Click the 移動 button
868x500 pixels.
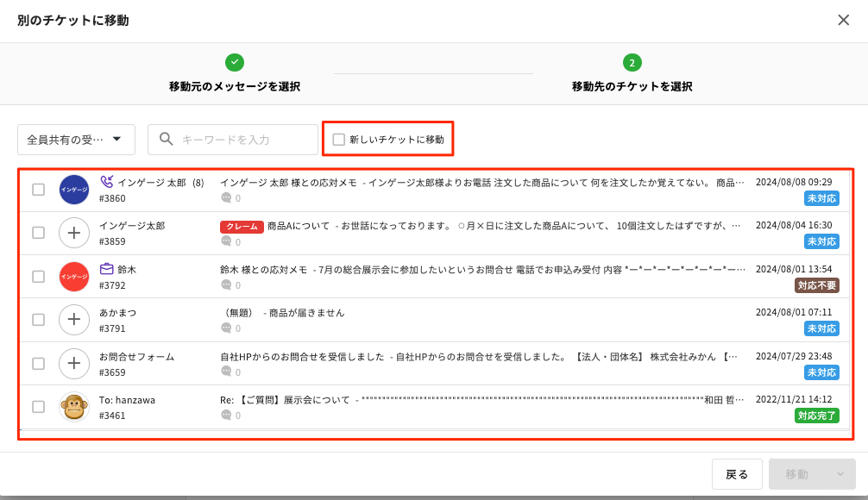[x=796, y=474]
